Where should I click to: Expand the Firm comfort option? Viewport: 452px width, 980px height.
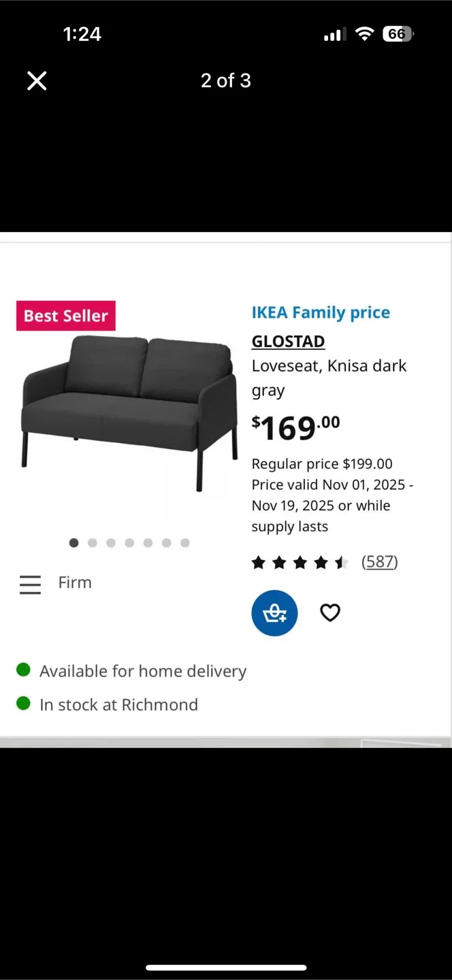[74, 583]
